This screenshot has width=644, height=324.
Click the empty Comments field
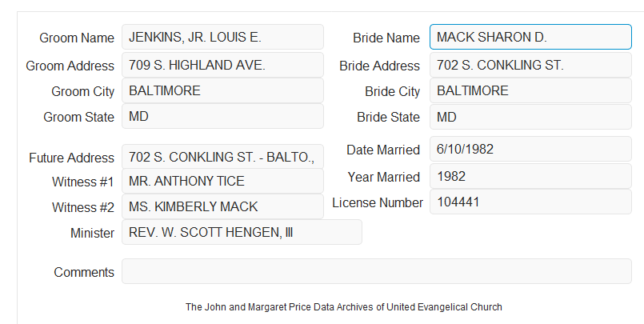click(x=377, y=271)
